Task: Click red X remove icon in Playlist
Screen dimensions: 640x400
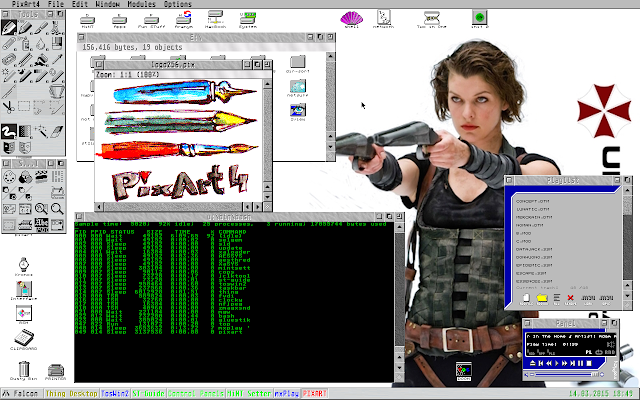Action: click(571, 299)
